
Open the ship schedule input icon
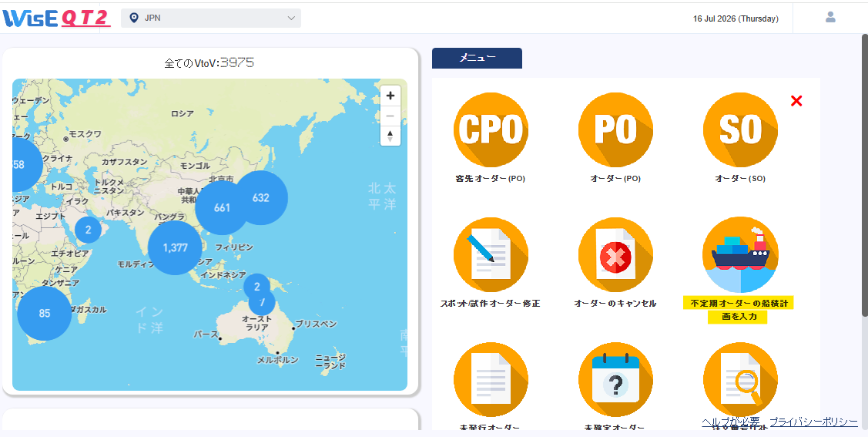[x=740, y=255]
